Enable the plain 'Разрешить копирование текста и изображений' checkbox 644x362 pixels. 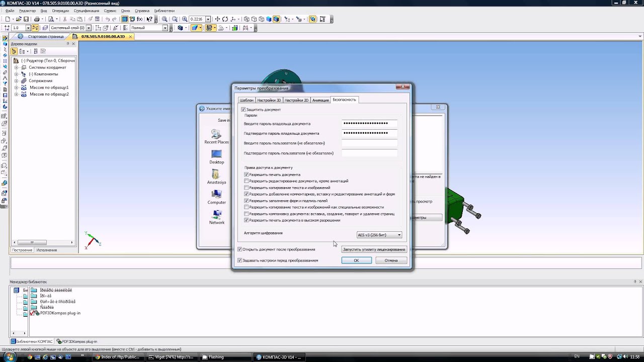247,188
